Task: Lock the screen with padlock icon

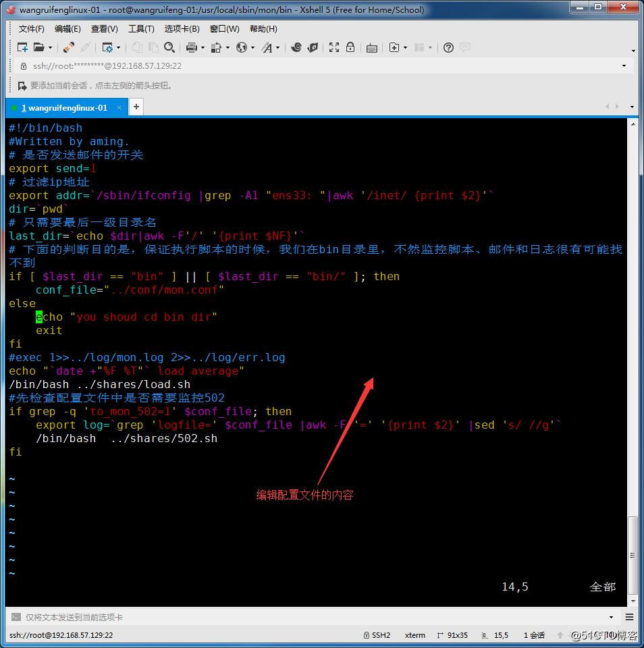Action: click(x=350, y=47)
